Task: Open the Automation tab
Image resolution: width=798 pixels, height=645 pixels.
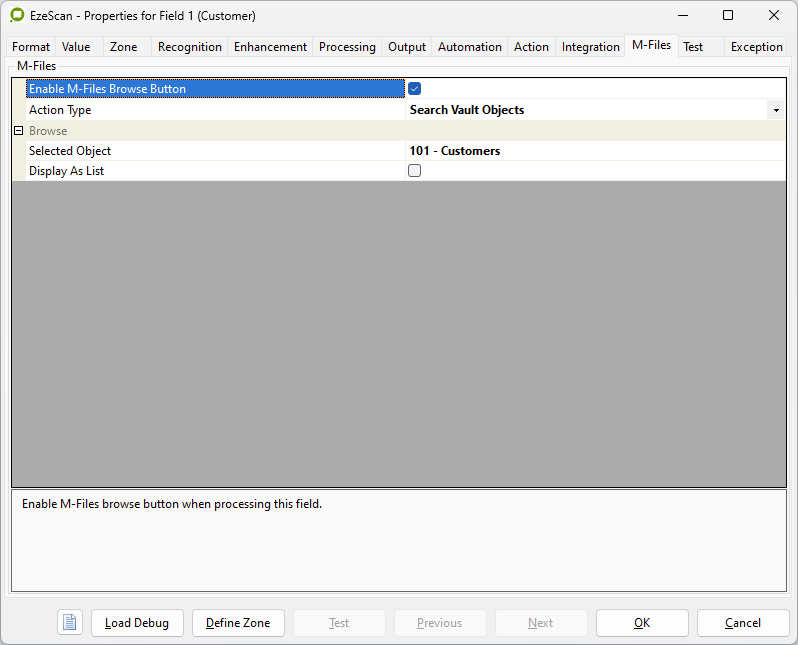Action: pos(469,47)
